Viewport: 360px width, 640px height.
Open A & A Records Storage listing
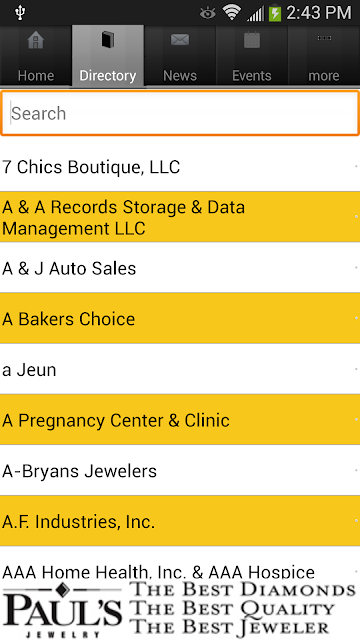click(x=180, y=217)
